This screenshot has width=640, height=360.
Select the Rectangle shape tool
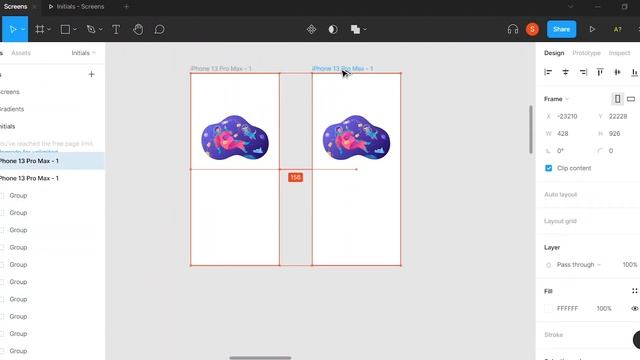[65, 29]
